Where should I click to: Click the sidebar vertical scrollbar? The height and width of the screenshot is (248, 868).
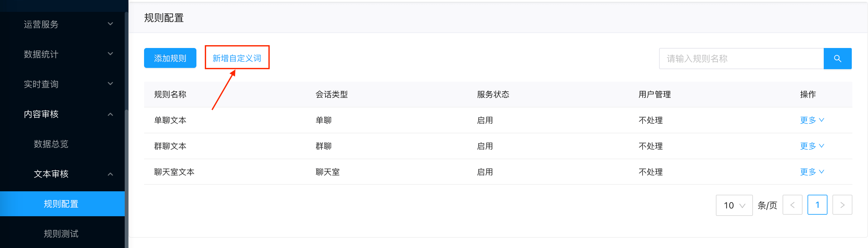click(126, 178)
